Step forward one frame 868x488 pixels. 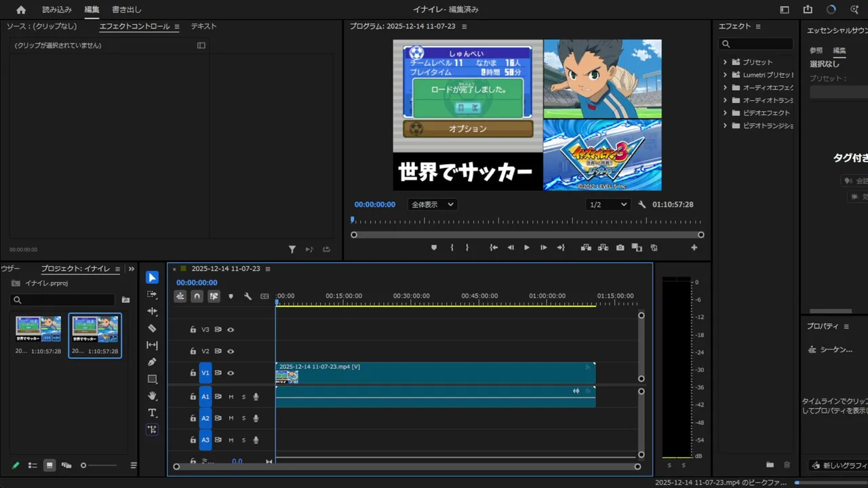(543, 248)
